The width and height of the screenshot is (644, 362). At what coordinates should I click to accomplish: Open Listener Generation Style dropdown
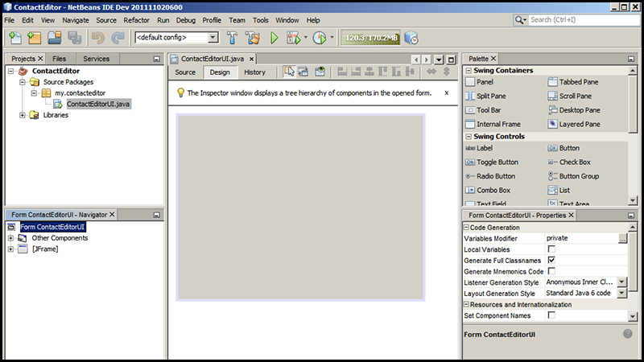point(621,282)
